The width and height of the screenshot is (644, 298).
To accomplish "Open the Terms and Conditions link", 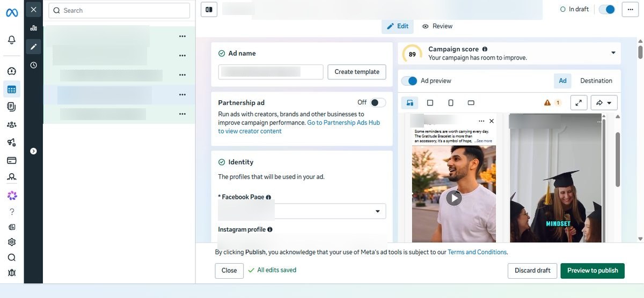I will (477, 252).
